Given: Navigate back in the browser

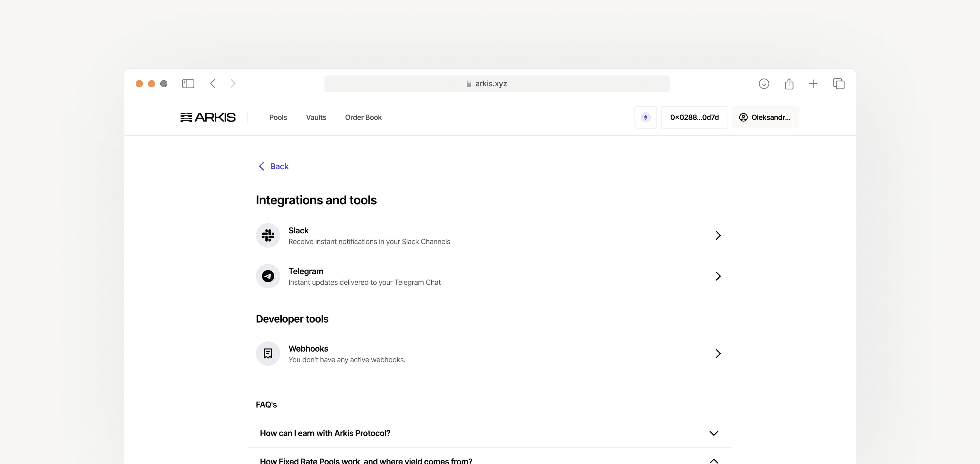Looking at the screenshot, I should [x=213, y=84].
